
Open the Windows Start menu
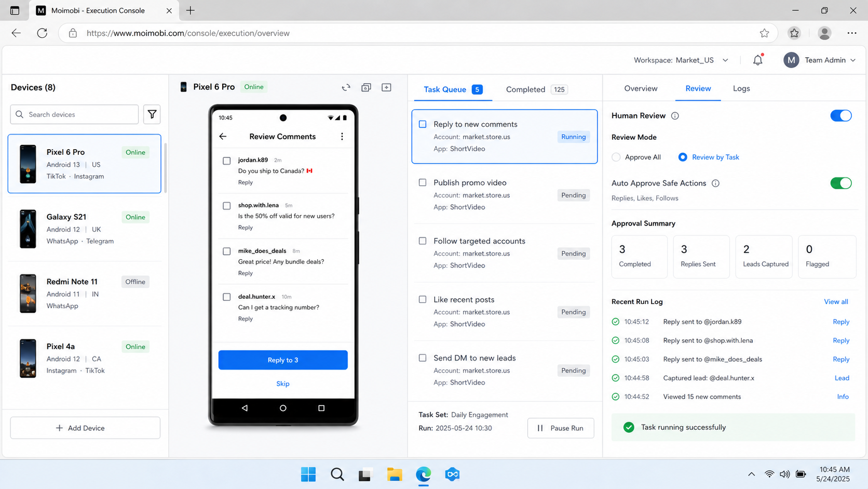coord(308,474)
